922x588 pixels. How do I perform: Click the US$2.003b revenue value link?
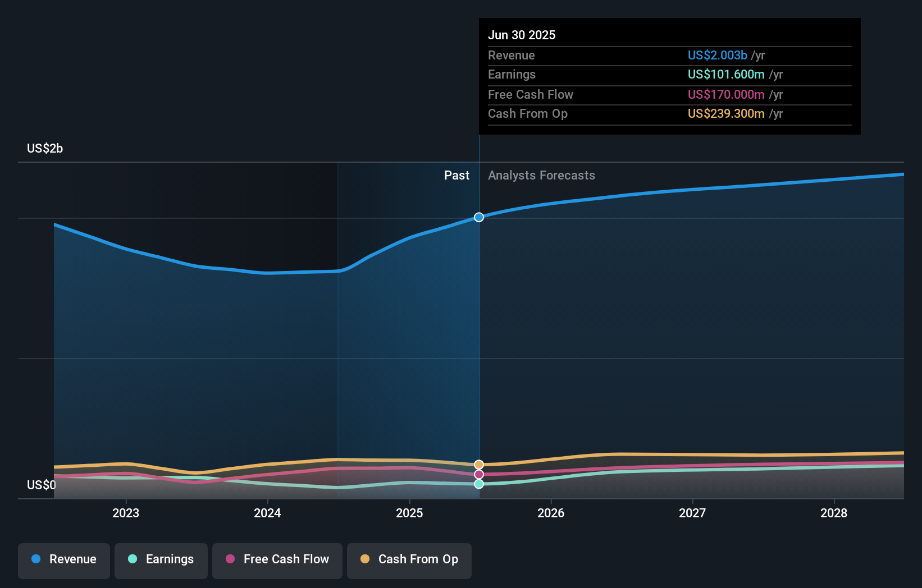[x=716, y=56]
